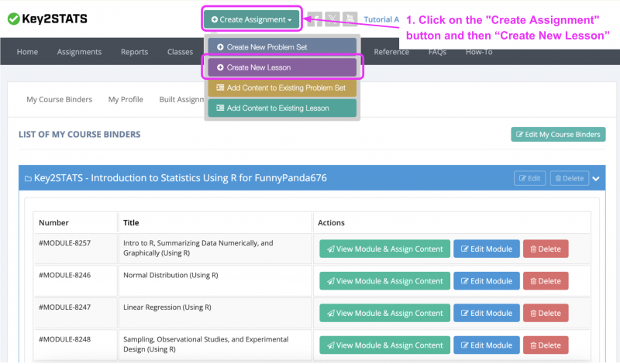620x364 pixels.
Task: Edit the Normal Distribution module
Action: (x=486, y=280)
